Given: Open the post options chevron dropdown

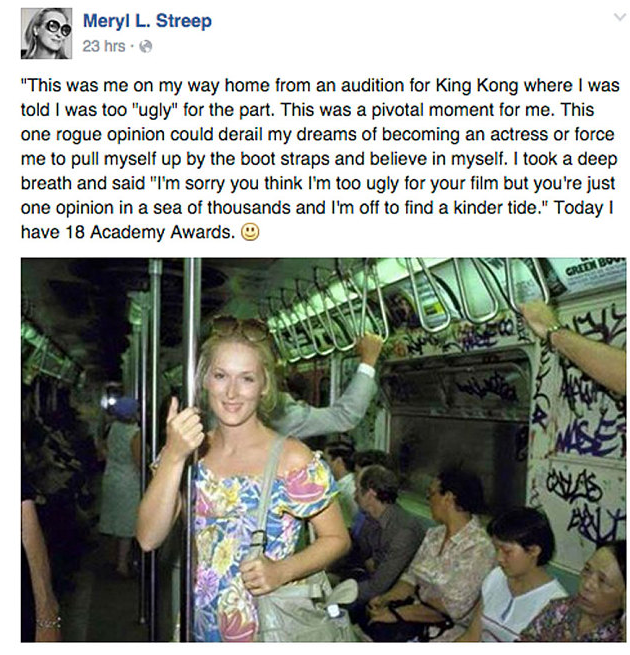Looking at the screenshot, I should point(611,18).
